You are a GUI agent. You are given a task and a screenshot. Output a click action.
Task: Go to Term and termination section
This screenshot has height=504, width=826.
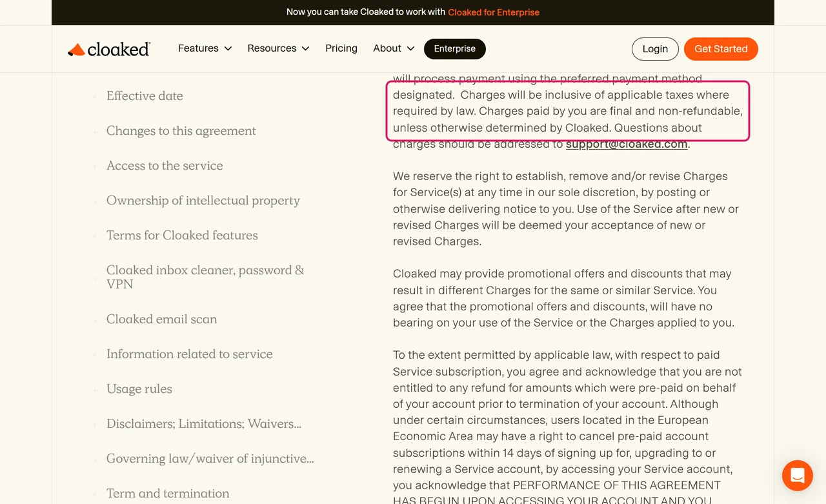168,494
